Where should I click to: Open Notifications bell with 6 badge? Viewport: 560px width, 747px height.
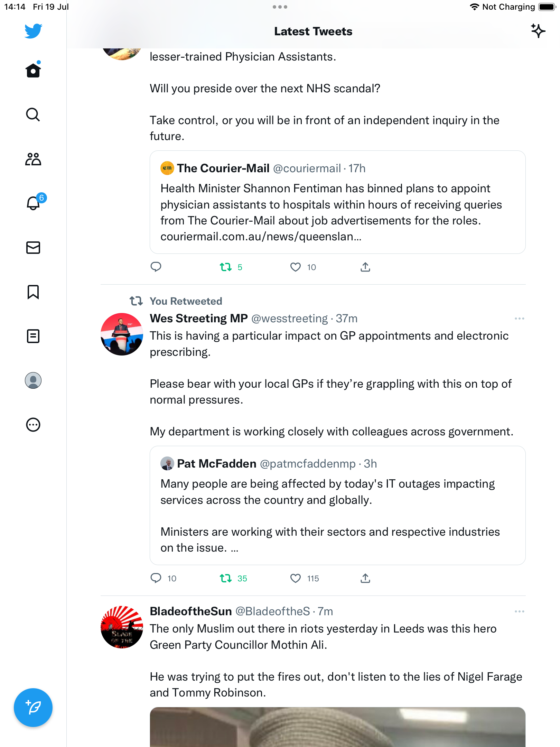[x=33, y=203]
